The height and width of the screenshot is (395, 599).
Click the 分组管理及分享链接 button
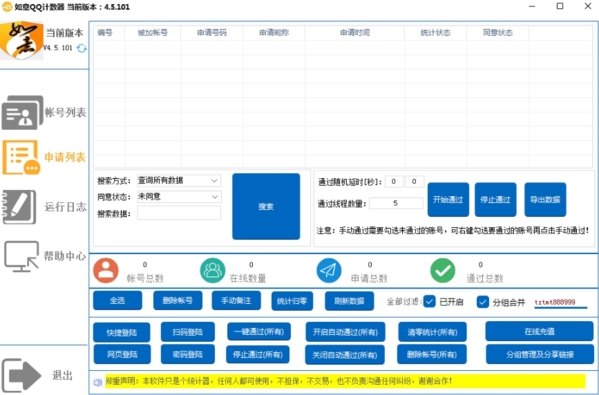(x=540, y=355)
